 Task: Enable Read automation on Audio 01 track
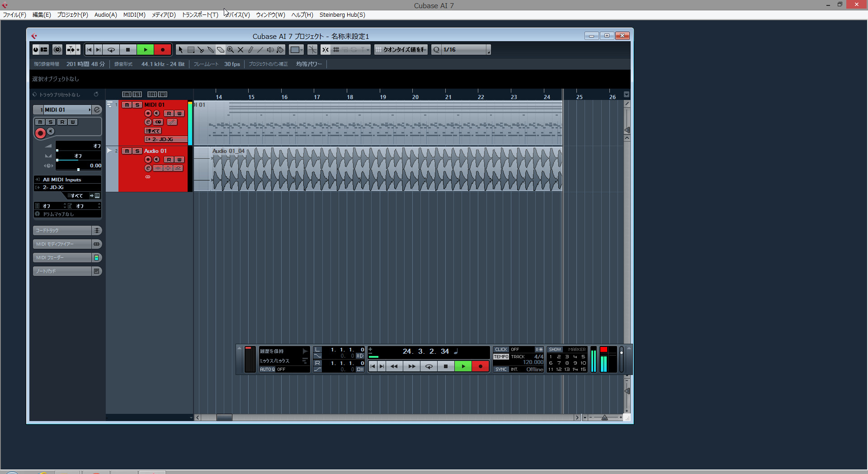pos(169,160)
